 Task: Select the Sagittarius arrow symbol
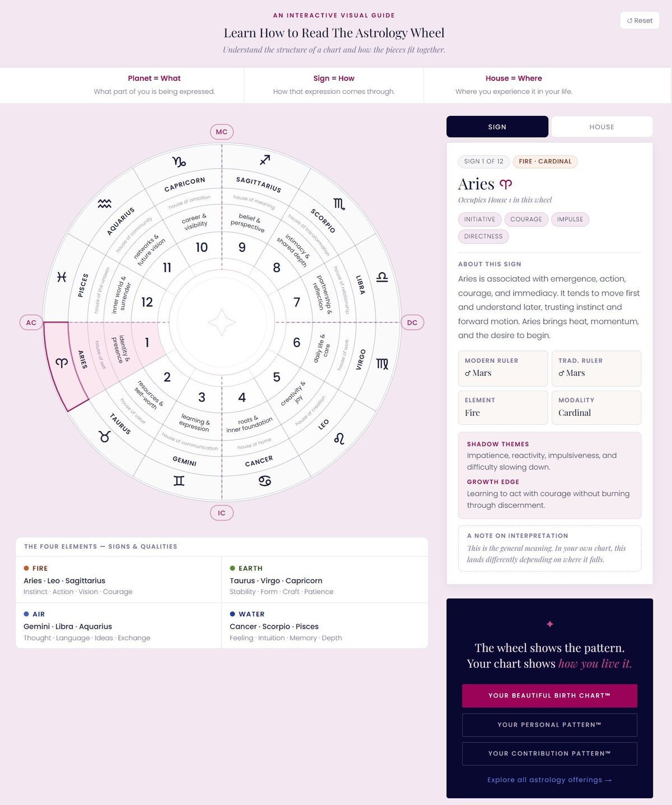pos(265,160)
